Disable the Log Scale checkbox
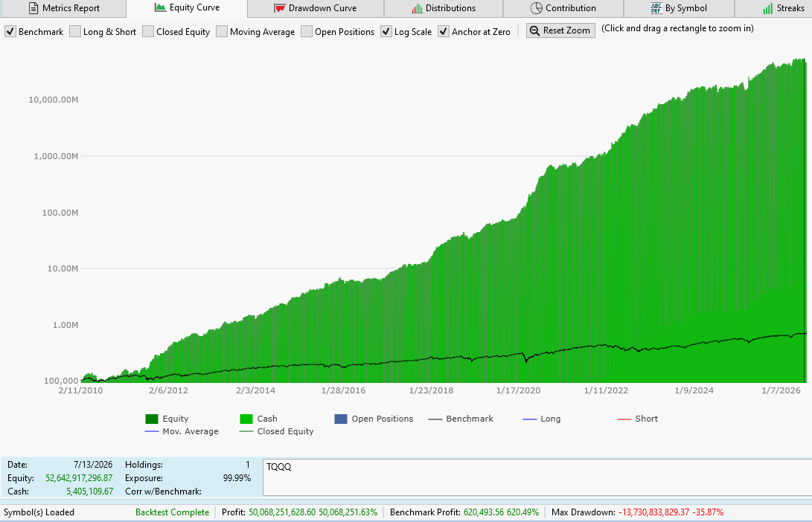 tap(386, 31)
